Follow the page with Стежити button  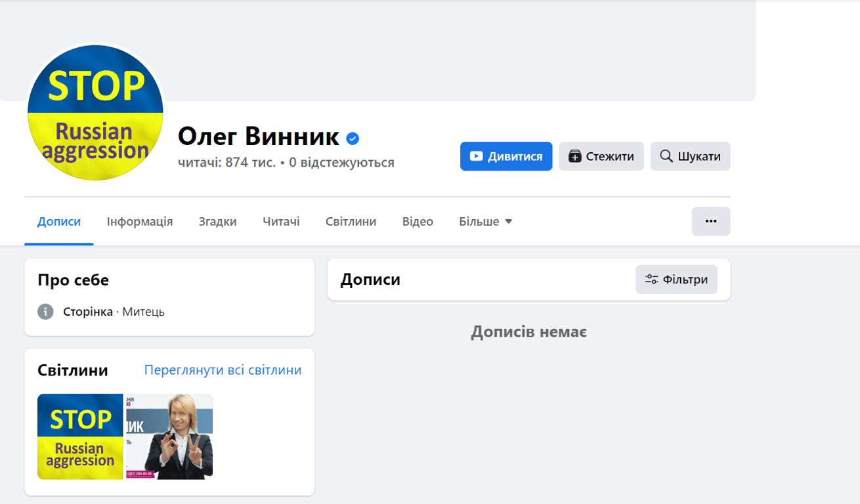[601, 156]
